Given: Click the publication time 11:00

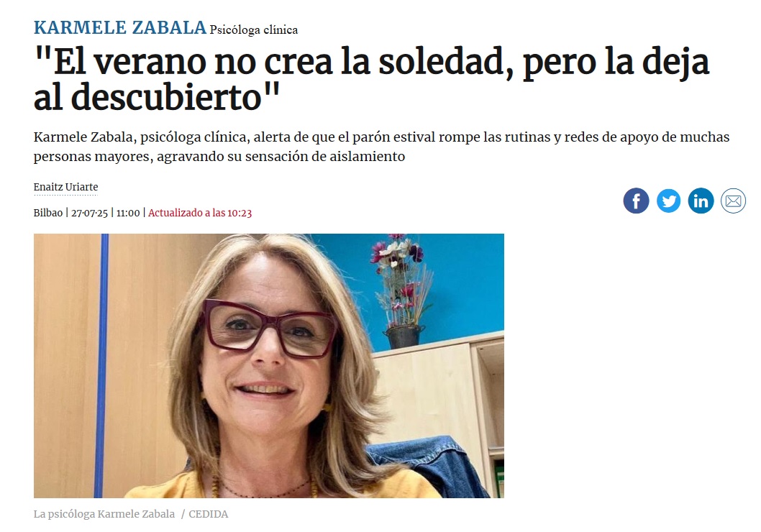Looking at the screenshot, I should click(x=128, y=213).
